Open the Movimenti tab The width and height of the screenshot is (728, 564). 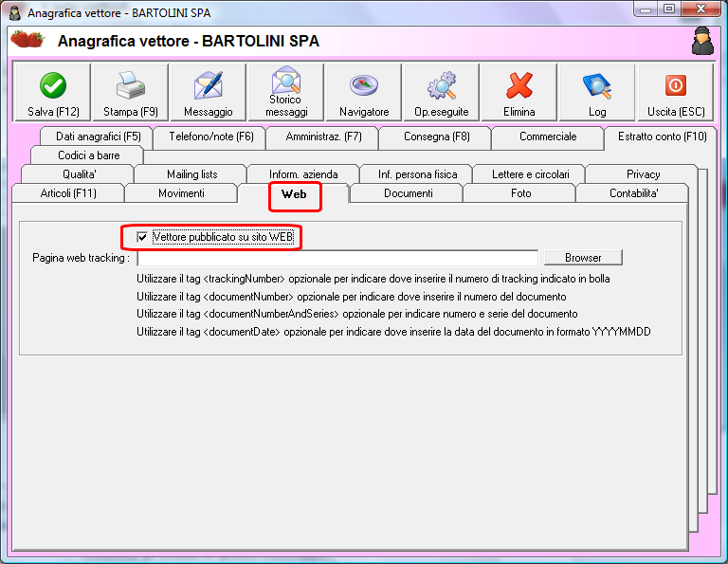[181, 193]
